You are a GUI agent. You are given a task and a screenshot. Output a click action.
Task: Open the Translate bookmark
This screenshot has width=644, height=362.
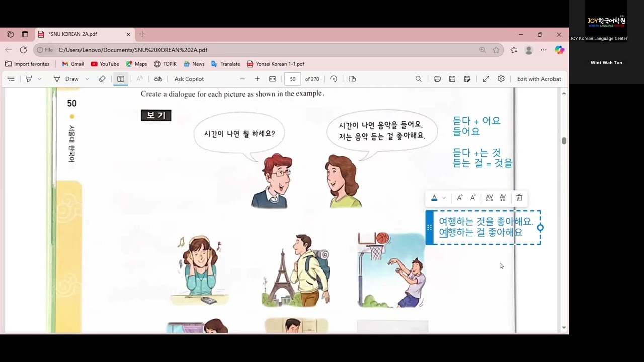[225, 64]
